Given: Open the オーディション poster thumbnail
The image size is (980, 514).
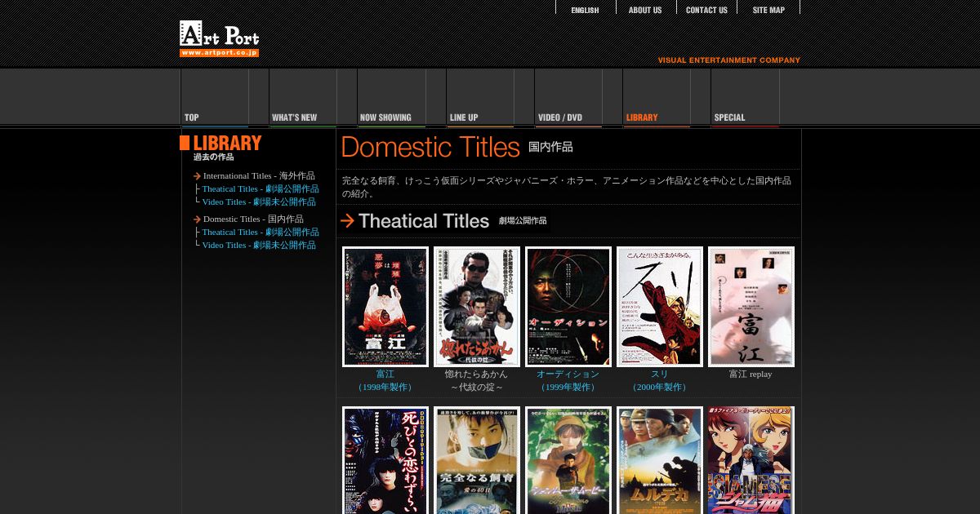Looking at the screenshot, I should click(568, 307).
